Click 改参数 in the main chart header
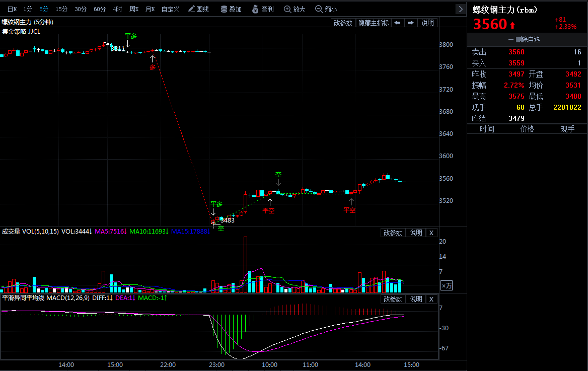The width and height of the screenshot is (588, 371). click(x=343, y=23)
